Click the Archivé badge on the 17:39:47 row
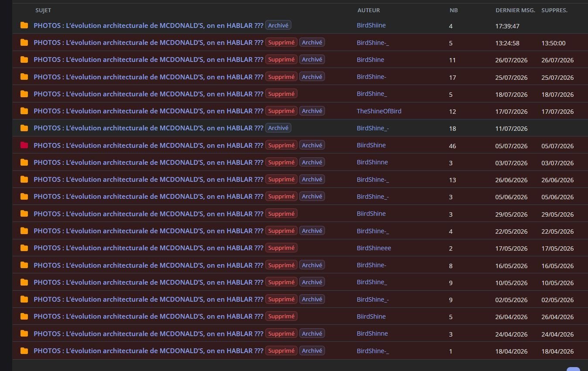Screen dimensions: 588x371 tap(278, 25)
